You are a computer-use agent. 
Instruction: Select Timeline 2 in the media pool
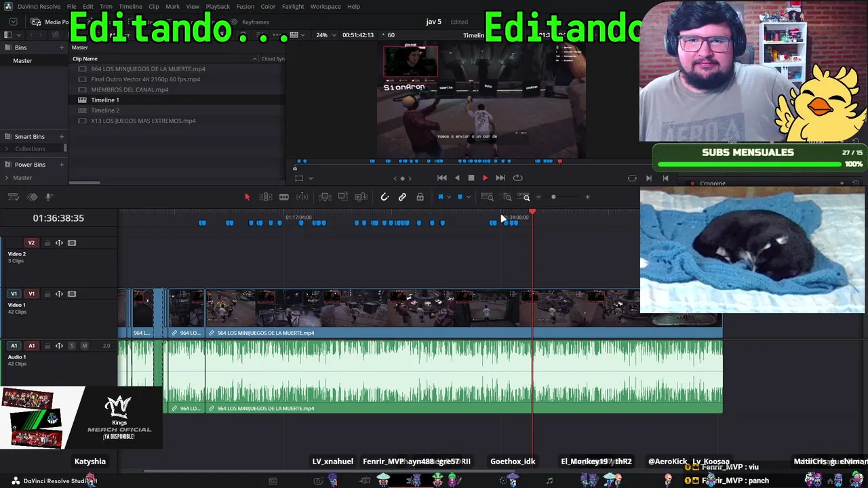[105, 110]
